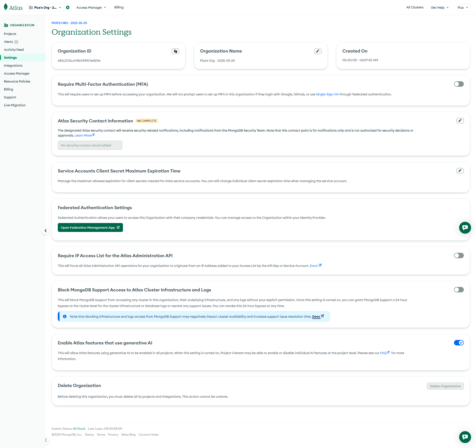The image size is (476, 448).
Task: Click Open Federation Management App button
Action: coord(90,227)
